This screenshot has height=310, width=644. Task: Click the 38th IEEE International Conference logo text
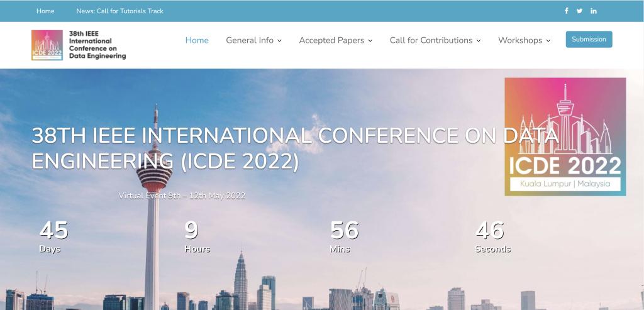pos(97,45)
